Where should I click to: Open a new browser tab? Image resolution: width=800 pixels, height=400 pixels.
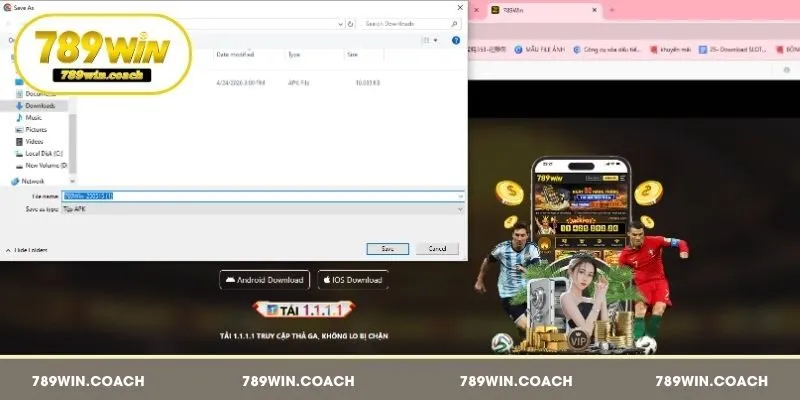pos(612,10)
